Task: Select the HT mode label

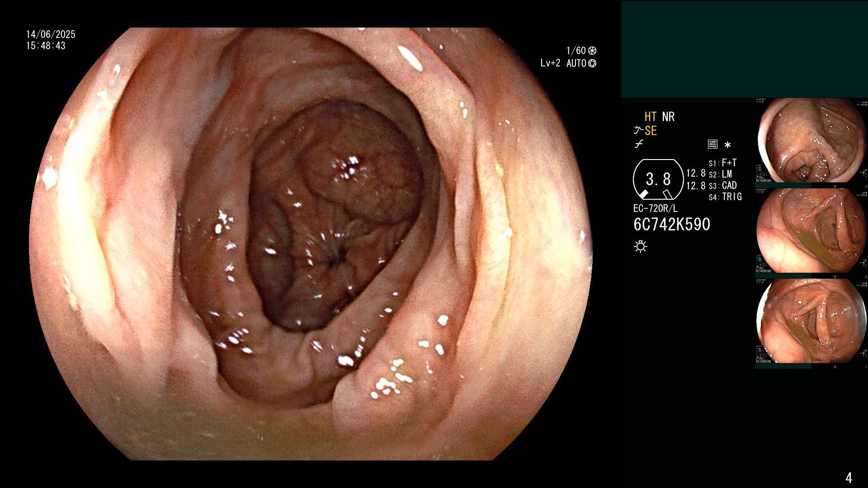Action: tap(651, 117)
